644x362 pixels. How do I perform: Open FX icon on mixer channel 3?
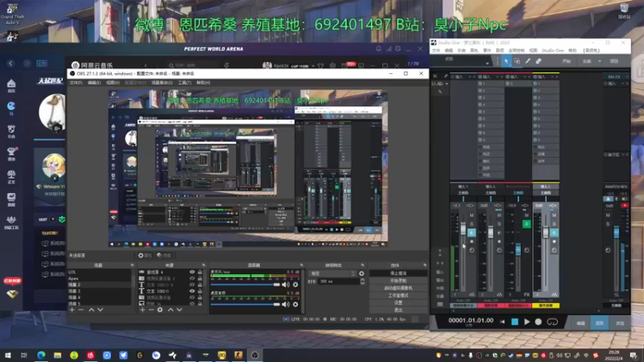(x=526, y=294)
